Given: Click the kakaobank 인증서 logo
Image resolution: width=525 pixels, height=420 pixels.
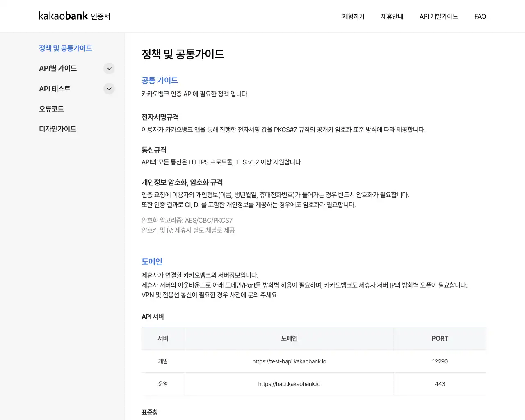Looking at the screenshot, I should (74, 16).
